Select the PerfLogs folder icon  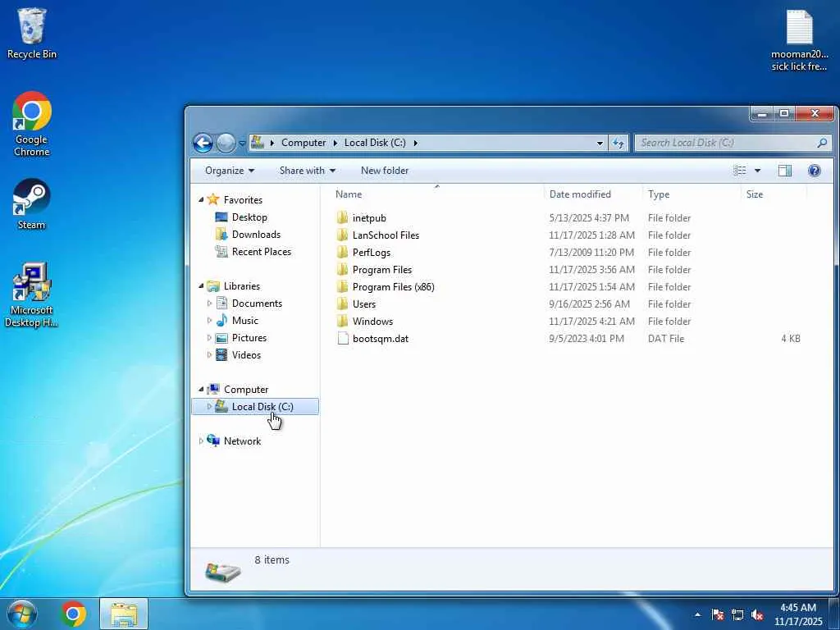[x=343, y=253]
